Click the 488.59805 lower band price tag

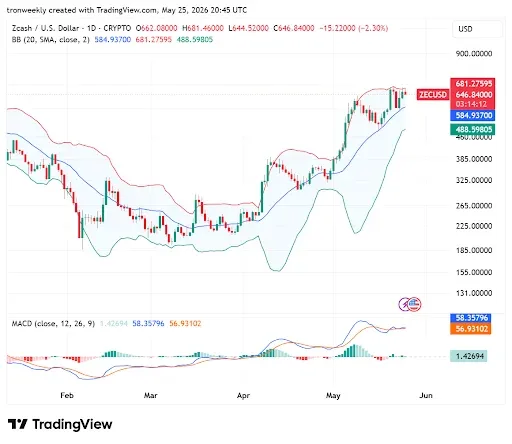coord(473,129)
